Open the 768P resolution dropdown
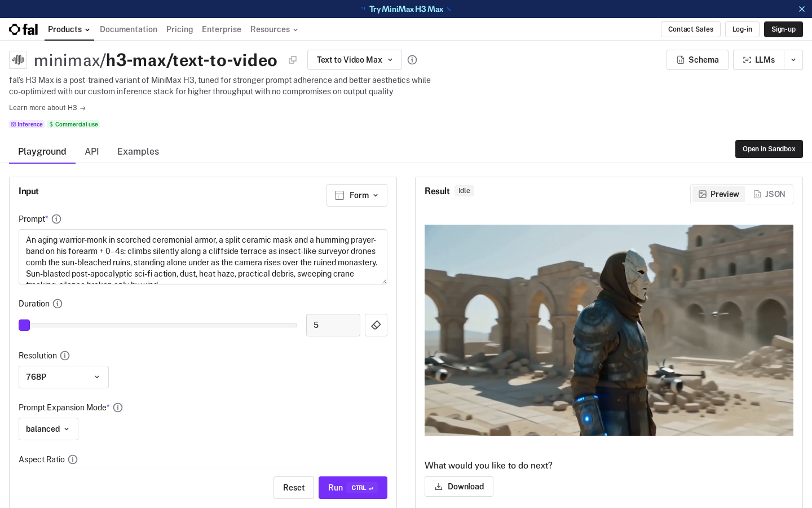Screen dimensions: 812x508 64,377
